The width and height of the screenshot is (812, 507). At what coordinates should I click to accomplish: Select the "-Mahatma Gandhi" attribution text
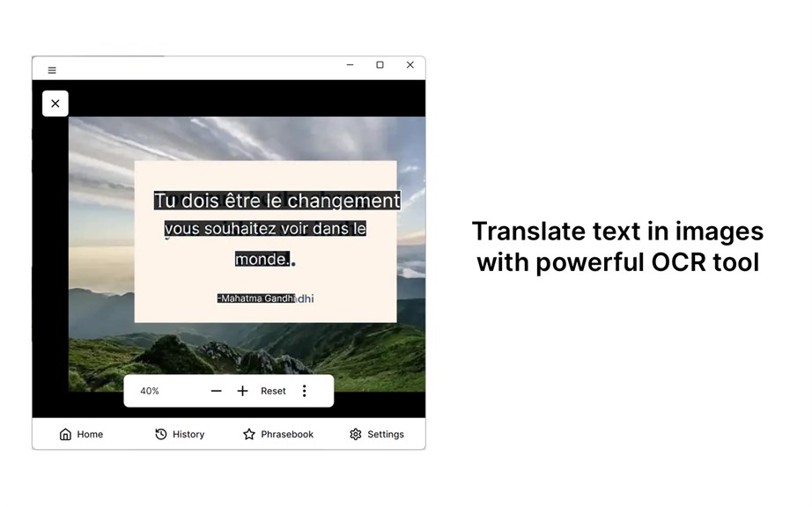coord(256,298)
